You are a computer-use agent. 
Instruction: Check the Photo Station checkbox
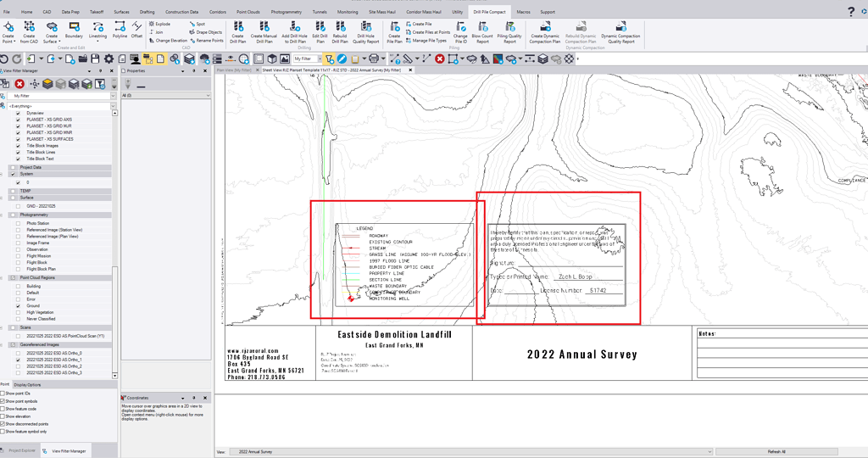pyautogui.click(x=18, y=223)
